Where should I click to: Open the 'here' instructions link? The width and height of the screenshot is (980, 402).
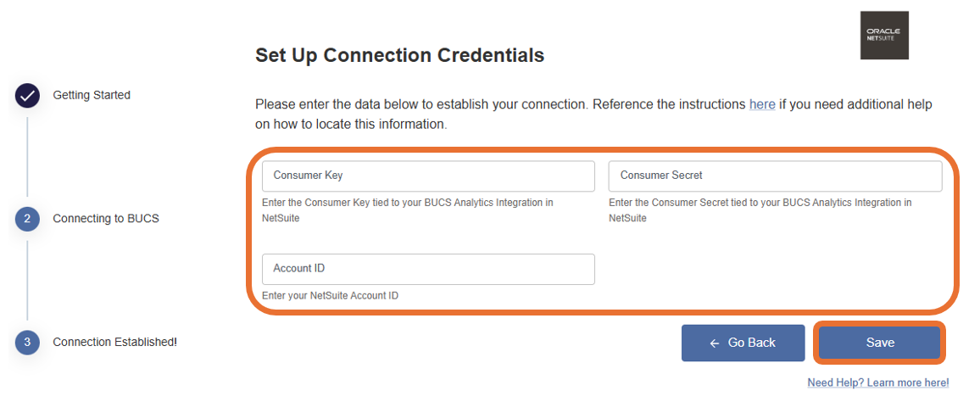[761, 104]
